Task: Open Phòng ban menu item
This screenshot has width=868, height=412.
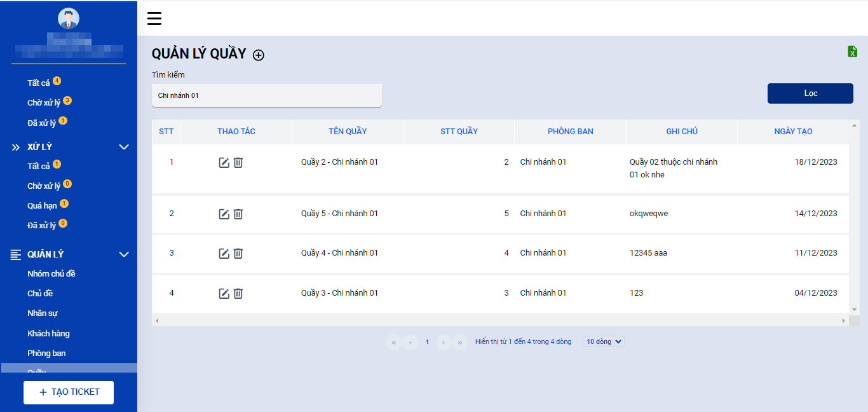Action: click(x=46, y=353)
